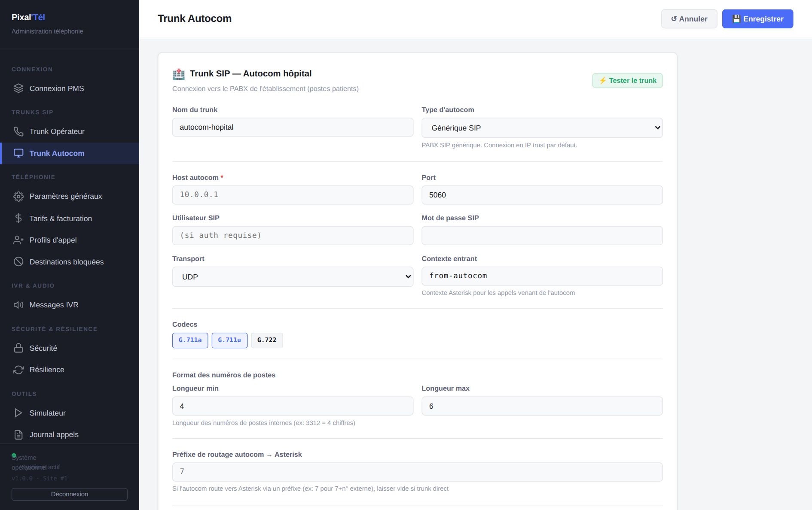
Task: Click the Annuler button
Action: 689,19
